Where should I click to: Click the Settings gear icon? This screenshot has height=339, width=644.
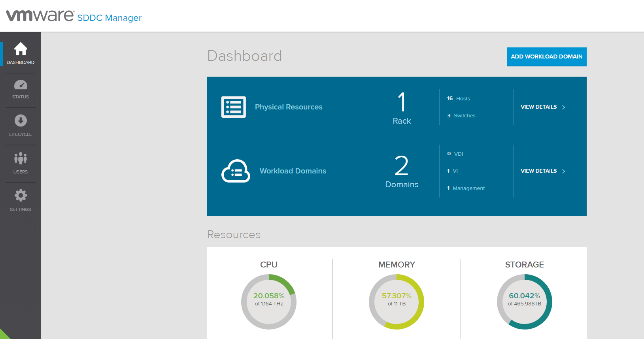click(21, 195)
